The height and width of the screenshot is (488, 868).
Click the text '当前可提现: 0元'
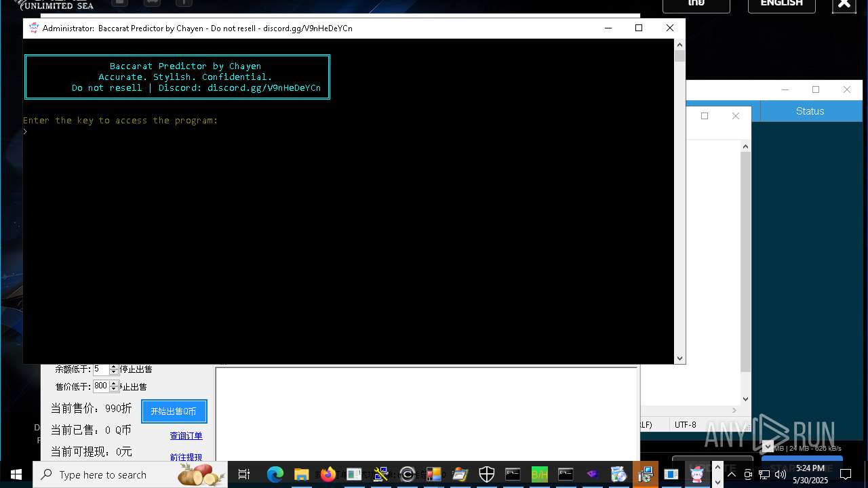click(x=91, y=452)
